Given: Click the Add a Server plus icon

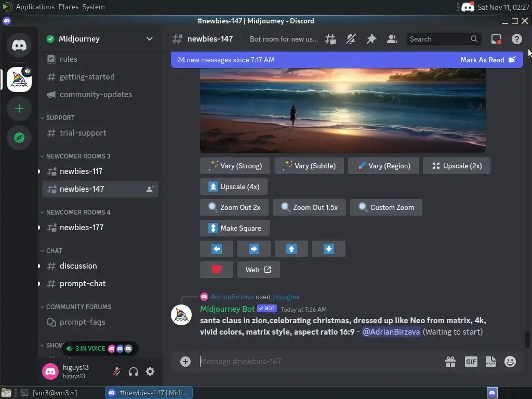Looking at the screenshot, I should point(19,109).
